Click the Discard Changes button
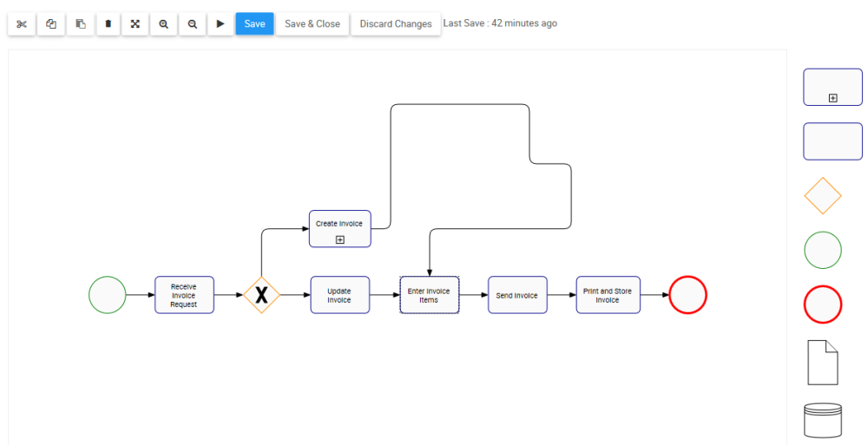The height and width of the screenshot is (445, 868). (396, 24)
